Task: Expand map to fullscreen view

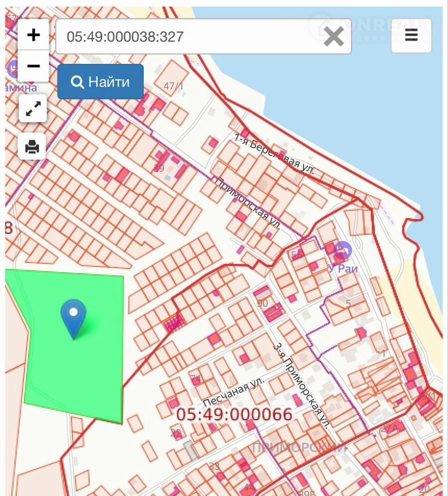Action: [x=32, y=108]
